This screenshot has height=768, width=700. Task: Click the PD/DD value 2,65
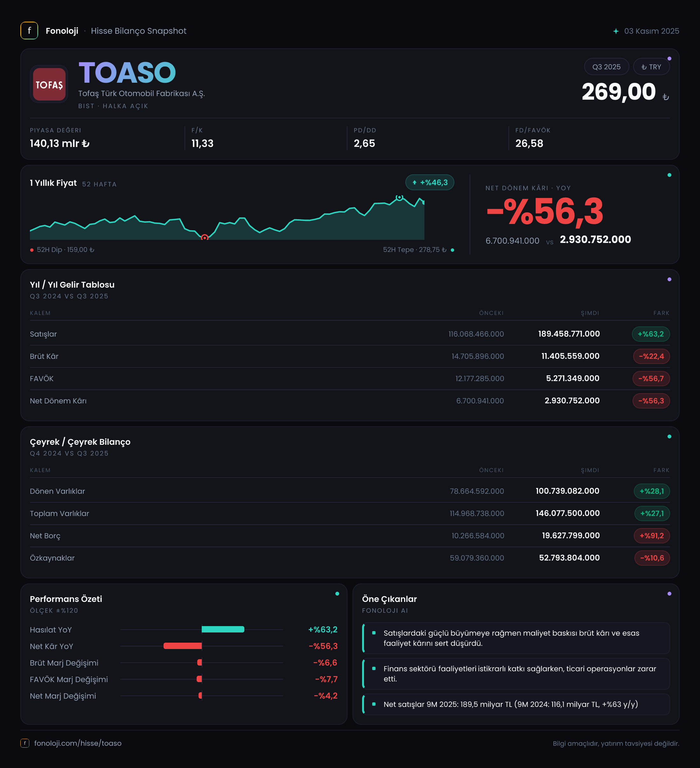click(364, 143)
